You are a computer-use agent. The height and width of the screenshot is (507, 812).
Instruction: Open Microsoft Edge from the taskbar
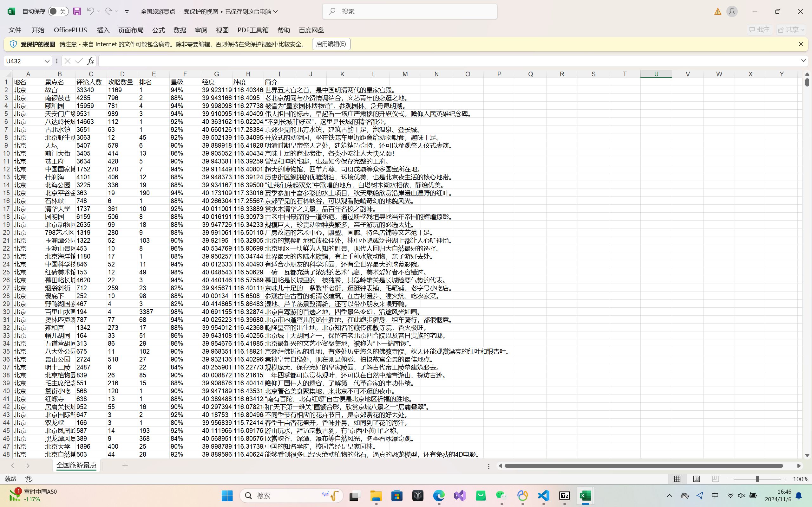click(x=439, y=495)
